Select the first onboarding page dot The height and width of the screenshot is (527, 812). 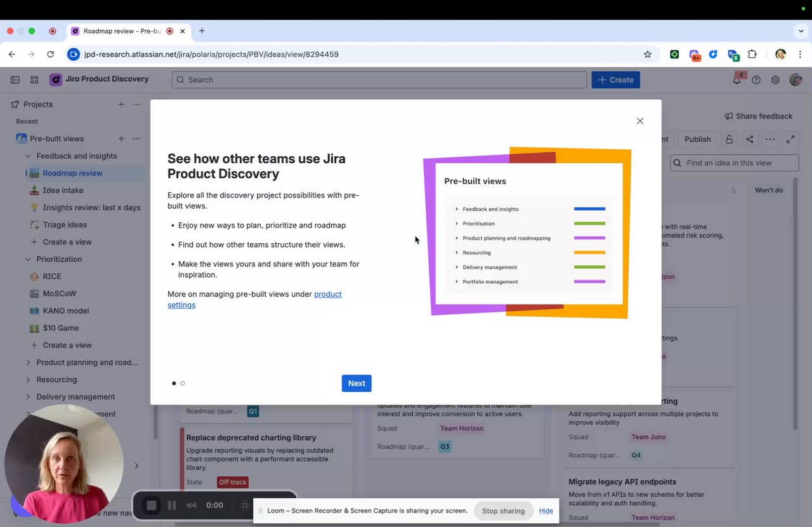174,384
